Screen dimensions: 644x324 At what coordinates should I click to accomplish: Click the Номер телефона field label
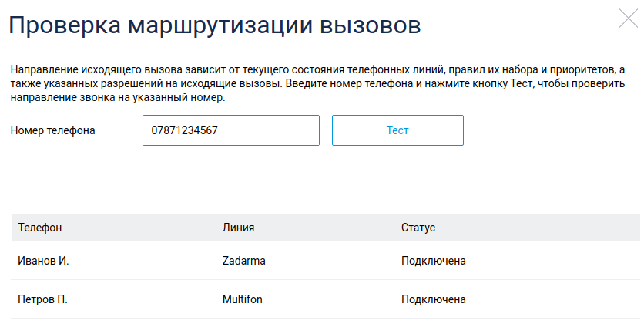coord(53,130)
